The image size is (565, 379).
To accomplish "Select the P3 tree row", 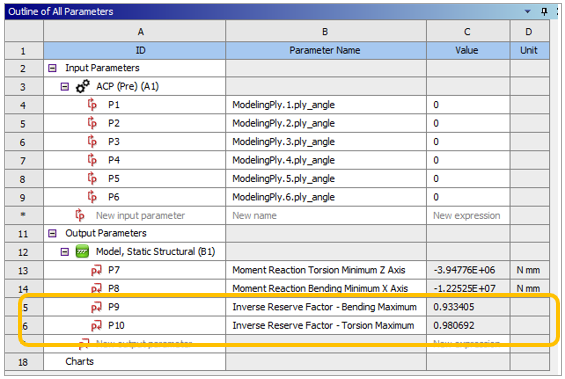I will 134,142.
